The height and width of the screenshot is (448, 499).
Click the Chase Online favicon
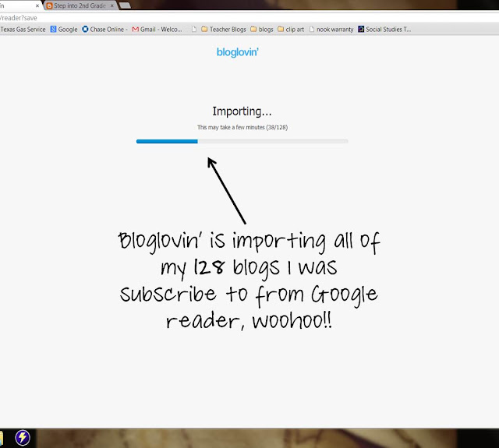[x=85, y=30]
